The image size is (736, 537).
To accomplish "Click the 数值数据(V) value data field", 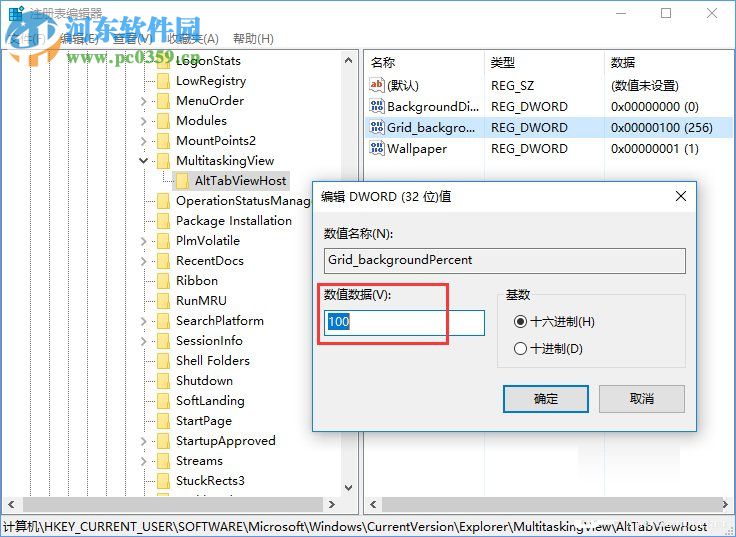I will pyautogui.click(x=404, y=322).
